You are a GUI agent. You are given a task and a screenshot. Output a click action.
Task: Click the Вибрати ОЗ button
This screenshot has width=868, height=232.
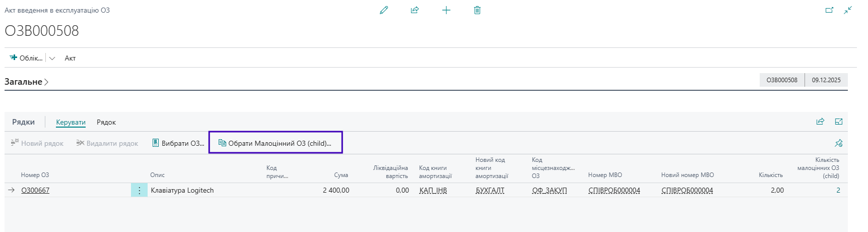(x=178, y=143)
